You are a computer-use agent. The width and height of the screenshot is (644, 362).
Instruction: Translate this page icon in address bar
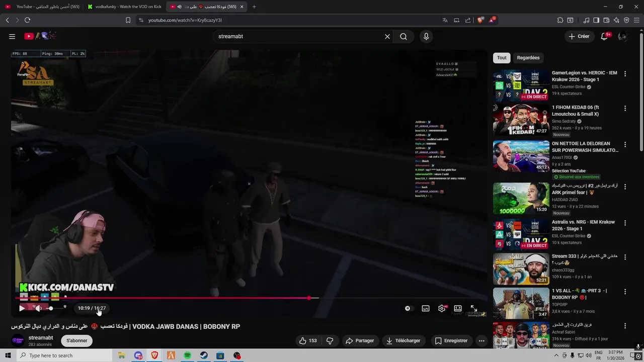(x=445, y=20)
